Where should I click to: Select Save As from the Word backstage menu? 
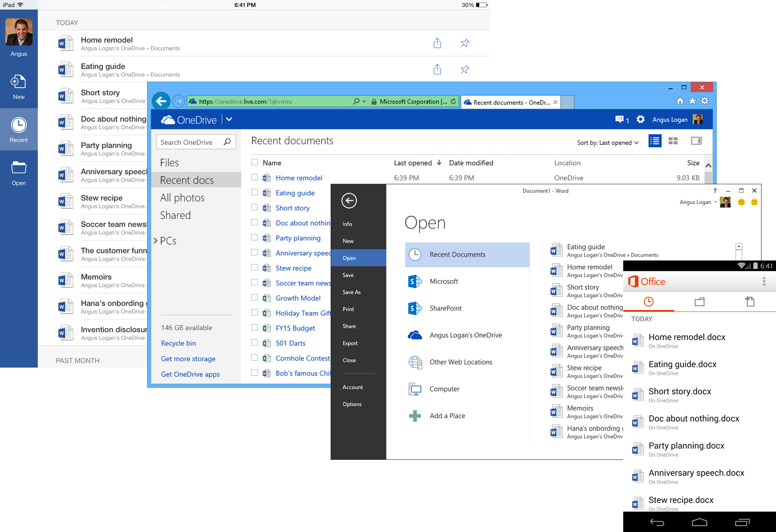click(352, 292)
